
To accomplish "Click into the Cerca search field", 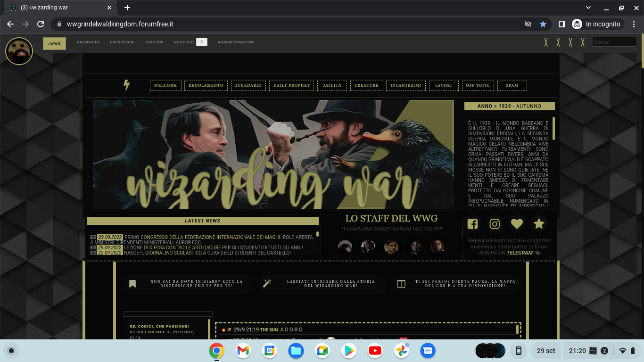I will 614,42.
